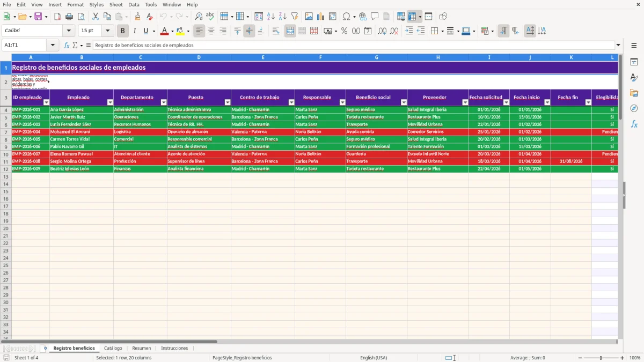Open the Font Name dropdown arrow
The width and height of the screenshot is (644, 362).
click(x=69, y=31)
